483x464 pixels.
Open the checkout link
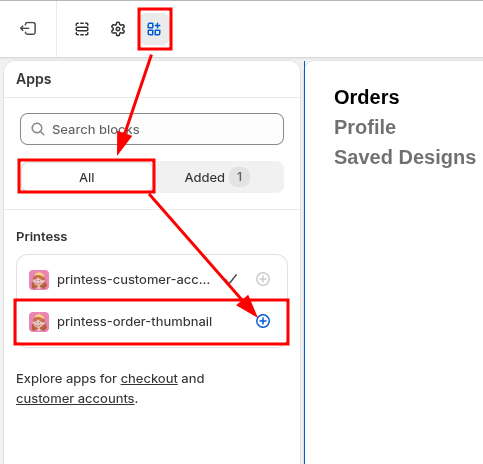tap(149, 379)
